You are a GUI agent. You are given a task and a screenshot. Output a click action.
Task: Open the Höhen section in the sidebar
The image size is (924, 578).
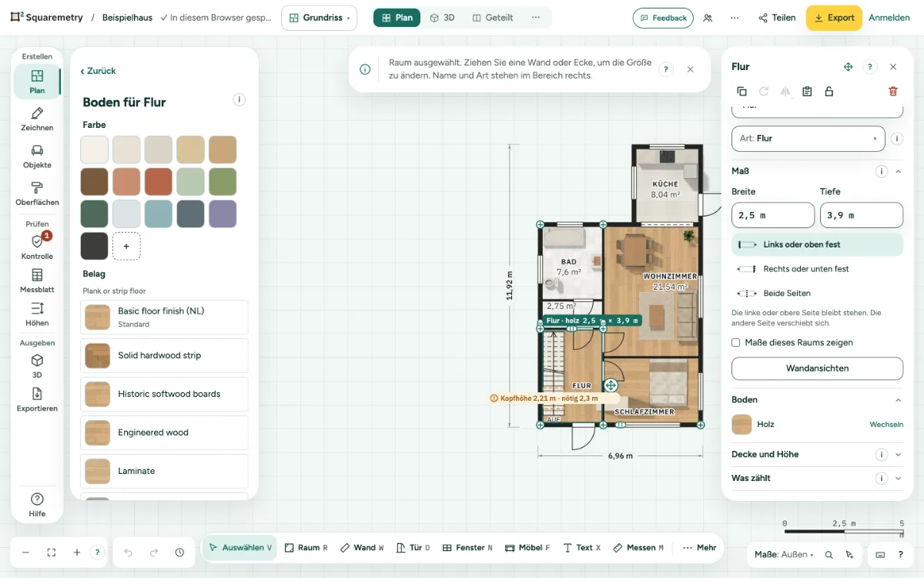pyautogui.click(x=37, y=314)
